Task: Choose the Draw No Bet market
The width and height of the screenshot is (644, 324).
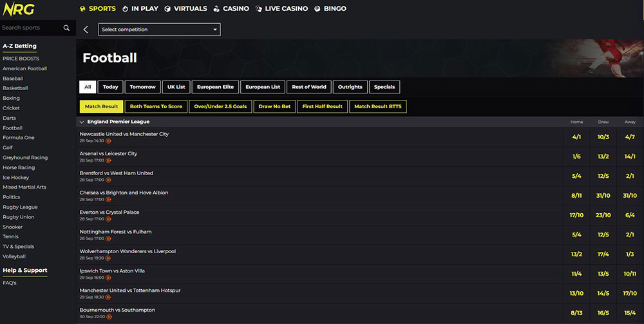Action: click(274, 106)
